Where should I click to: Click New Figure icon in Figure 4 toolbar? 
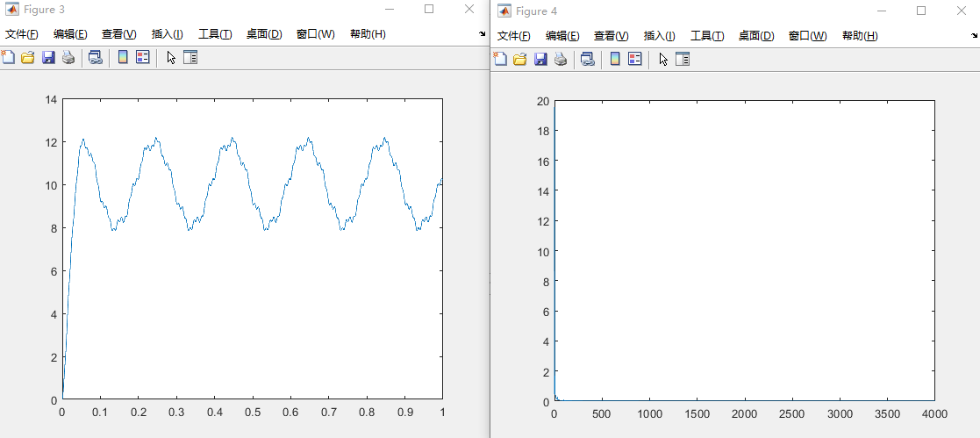coord(500,60)
